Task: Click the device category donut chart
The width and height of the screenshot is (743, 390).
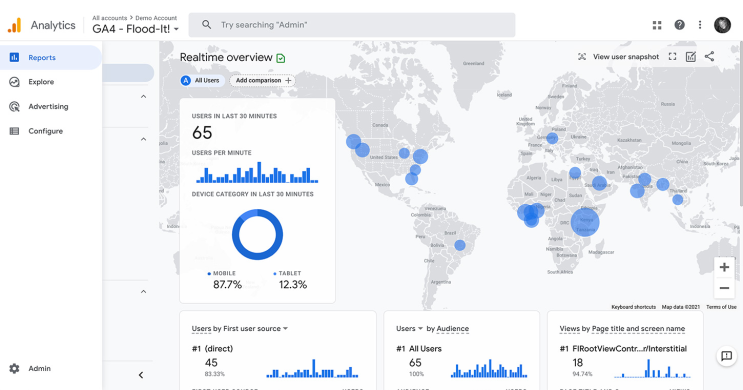Action: click(x=257, y=235)
